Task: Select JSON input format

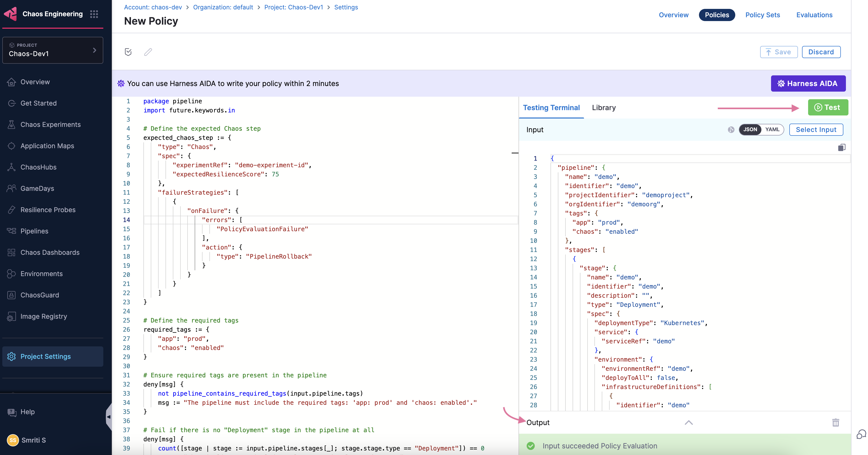Action: click(x=750, y=129)
